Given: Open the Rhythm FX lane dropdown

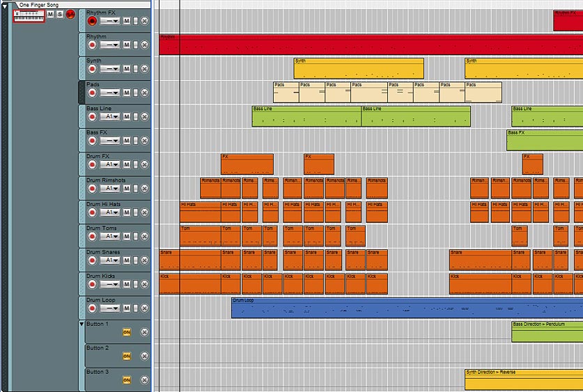Looking at the screenshot, I should point(110,21).
